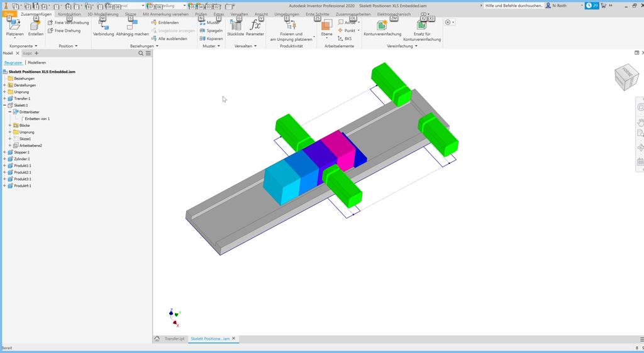
Task: Click the Abhängig machen constraint icon
Action: (x=132, y=25)
